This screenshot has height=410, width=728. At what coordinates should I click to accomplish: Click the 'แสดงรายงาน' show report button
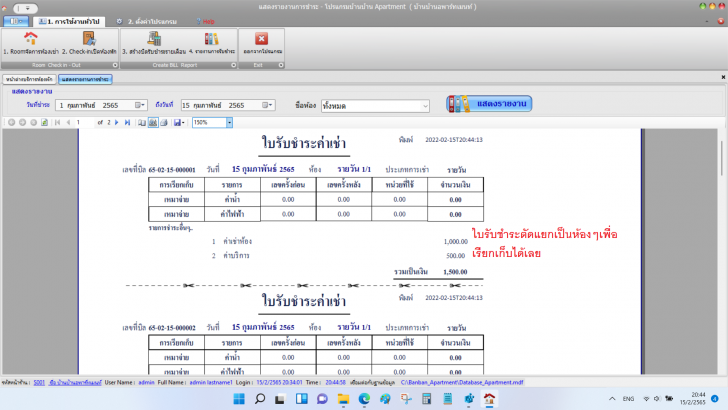point(489,104)
